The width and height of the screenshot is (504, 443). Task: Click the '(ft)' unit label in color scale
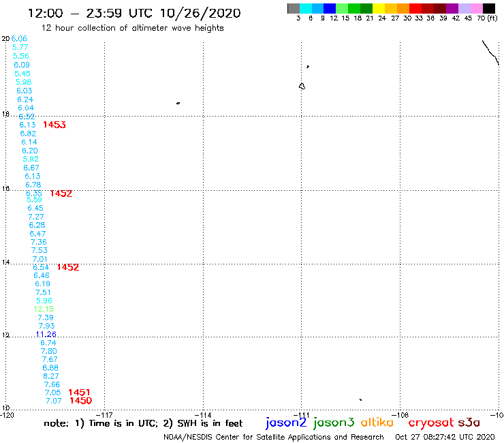(x=492, y=18)
